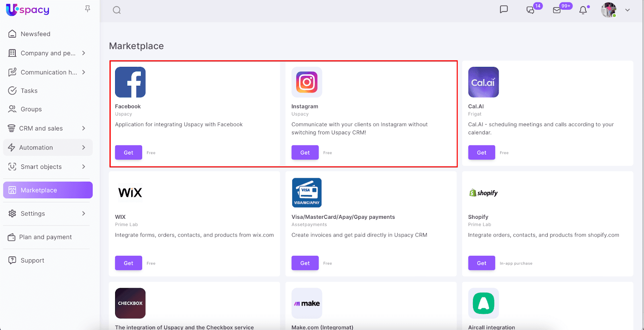Open mail icon with 99+ badge
Image resolution: width=644 pixels, height=330 pixels.
click(557, 10)
